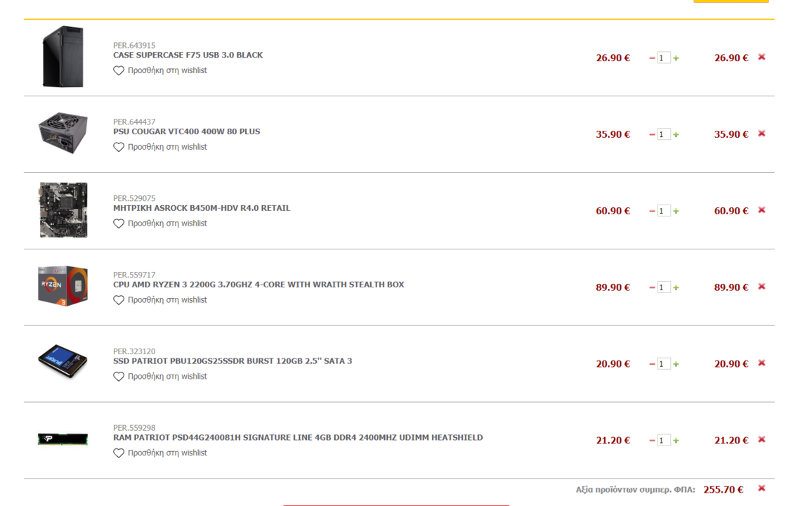Decrease quantity of SSD PATRIOT BURST
The width and height of the screenshot is (812, 506).
click(x=652, y=364)
